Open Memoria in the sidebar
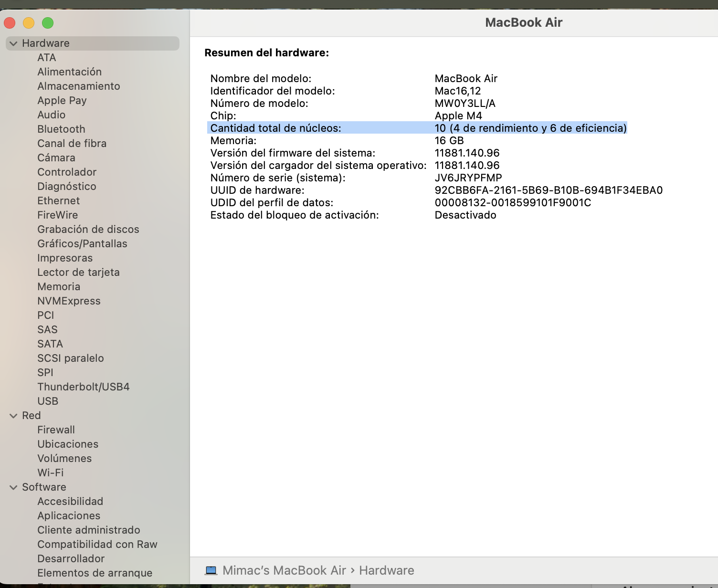 coord(59,286)
